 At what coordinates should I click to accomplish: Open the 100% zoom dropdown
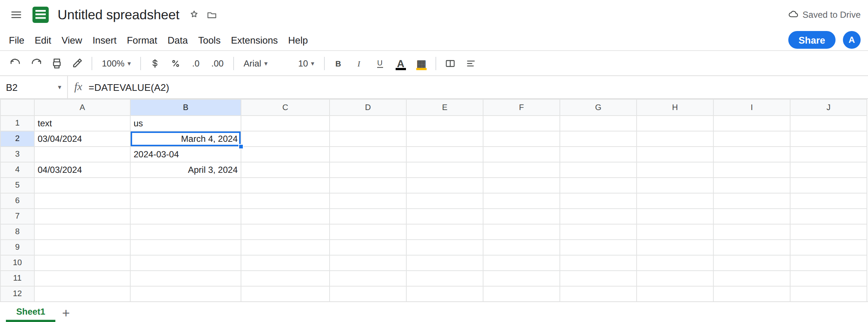point(116,64)
